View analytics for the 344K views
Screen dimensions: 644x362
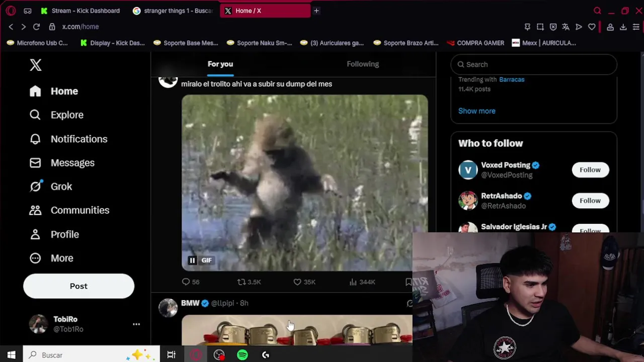tap(362, 282)
